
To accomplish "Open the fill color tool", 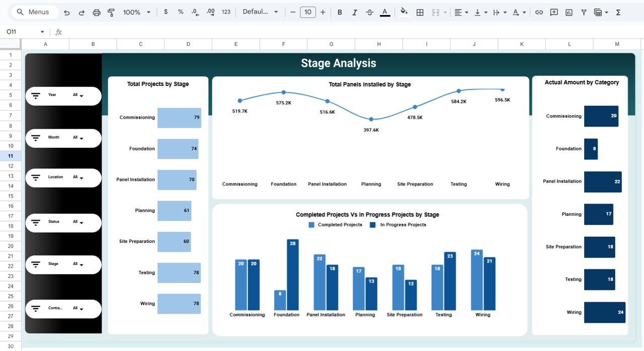I will coord(404,12).
